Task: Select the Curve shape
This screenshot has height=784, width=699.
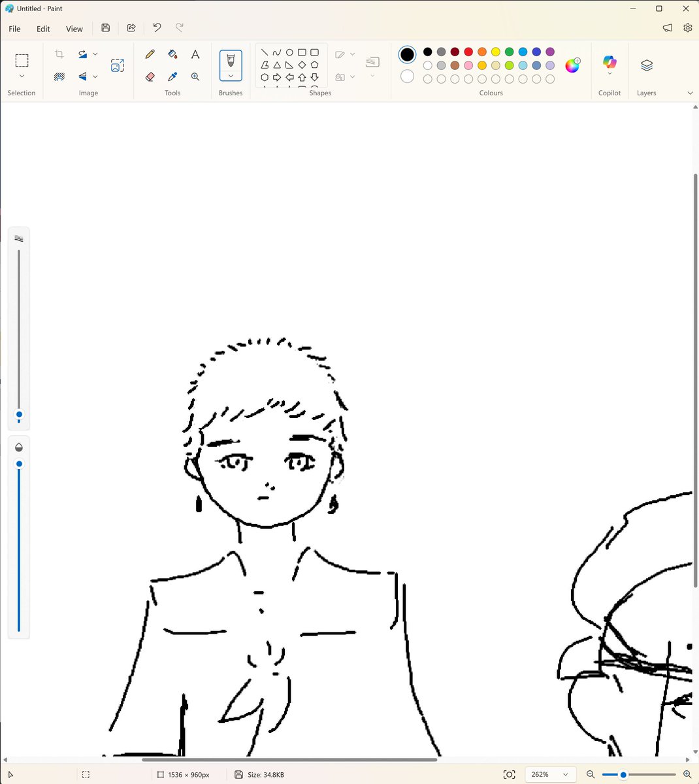Action: pyautogui.click(x=277, y=52)
